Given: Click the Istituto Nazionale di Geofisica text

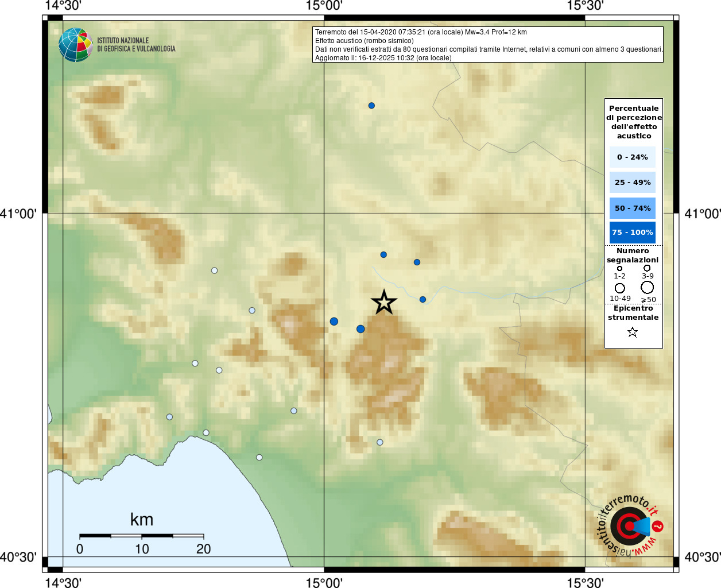Looking at the screenshot, I should [136, 45].
